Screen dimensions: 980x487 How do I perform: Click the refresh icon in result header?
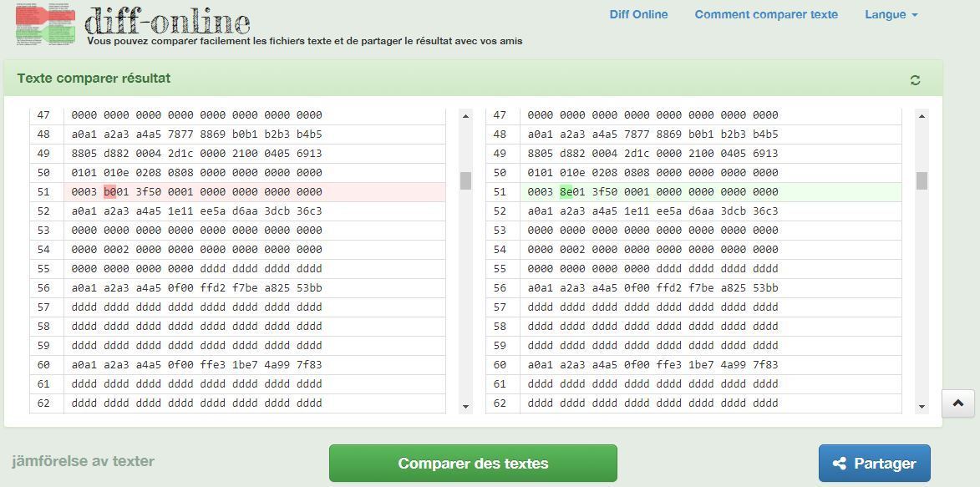pyautogui.click(x=915, y=80)
